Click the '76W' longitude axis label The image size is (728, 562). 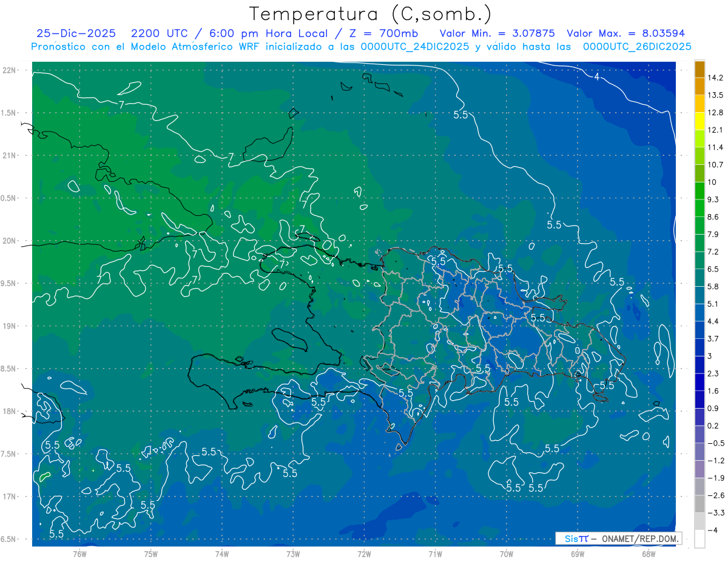click(x=79, y=554)
